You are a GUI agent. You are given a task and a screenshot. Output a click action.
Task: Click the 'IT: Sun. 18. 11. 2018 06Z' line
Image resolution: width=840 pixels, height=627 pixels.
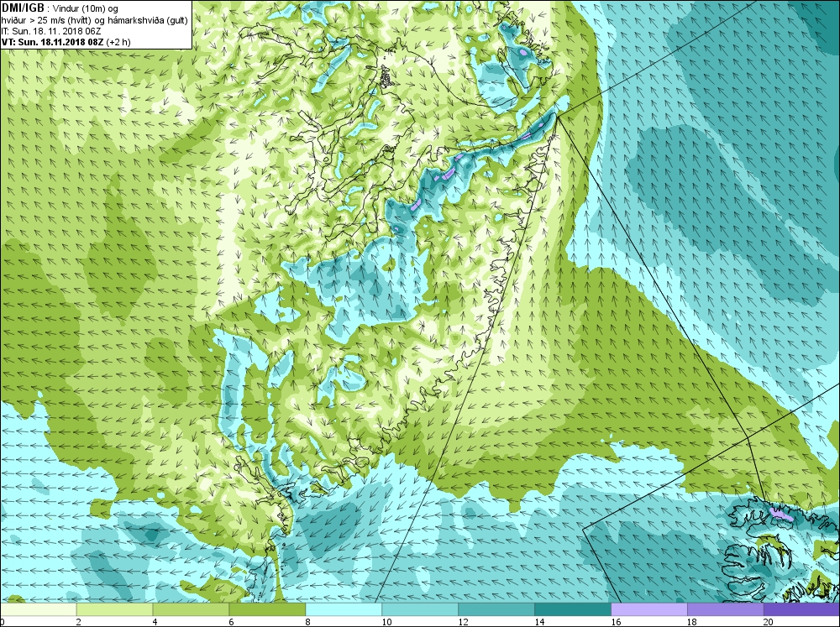[x=50, y=31]
